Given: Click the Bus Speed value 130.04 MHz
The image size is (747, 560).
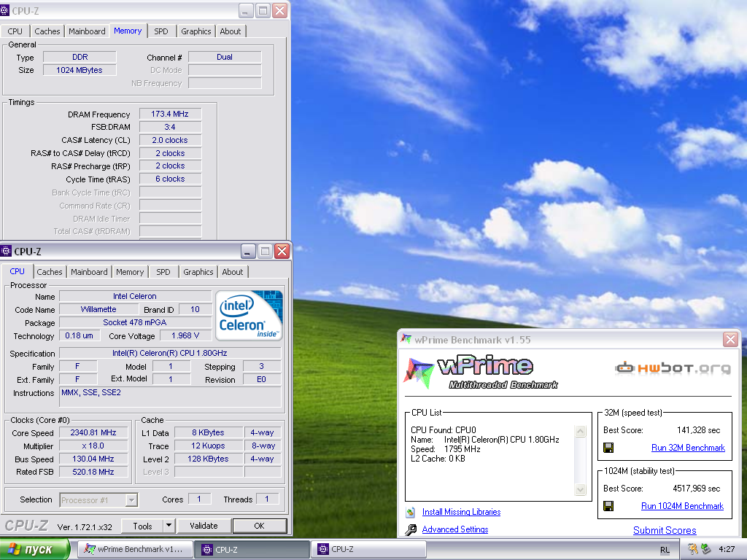Looking at the screenshot, I should click(93, 459).
